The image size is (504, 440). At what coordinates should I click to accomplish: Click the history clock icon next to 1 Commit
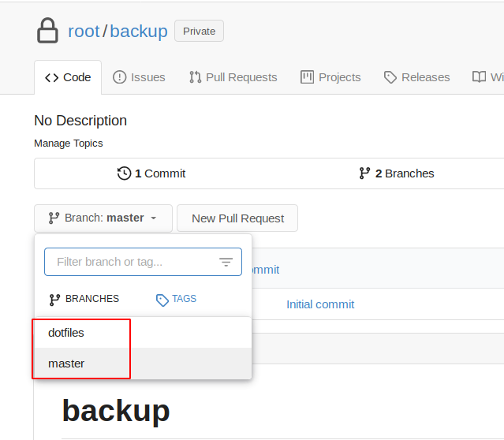[x=124, y=173]
